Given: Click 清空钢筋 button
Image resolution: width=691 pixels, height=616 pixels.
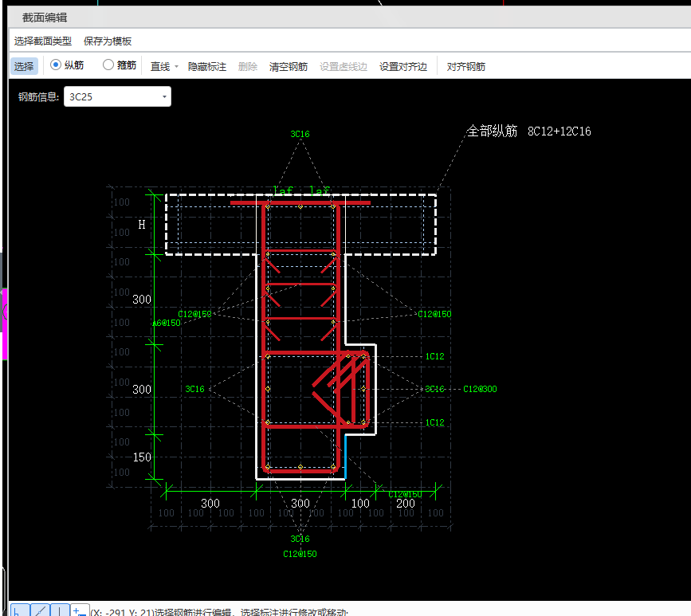Looking at the screenshot, I should point(289,66).
